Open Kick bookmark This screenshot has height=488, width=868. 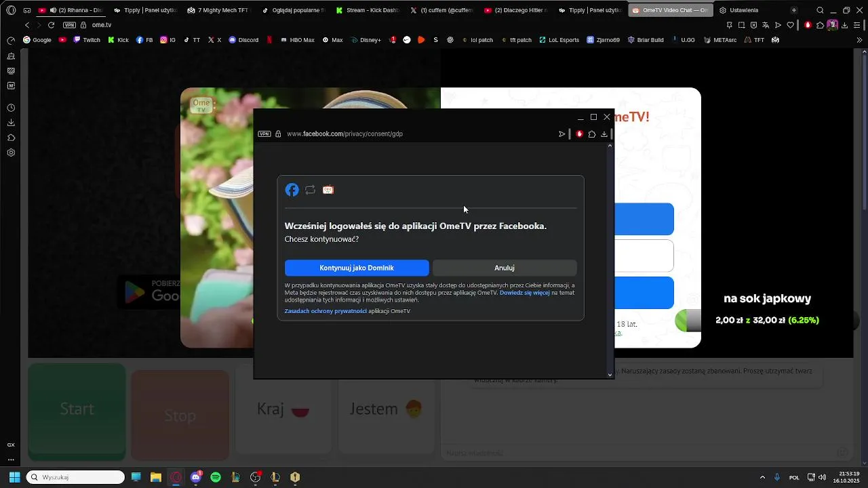118,40
